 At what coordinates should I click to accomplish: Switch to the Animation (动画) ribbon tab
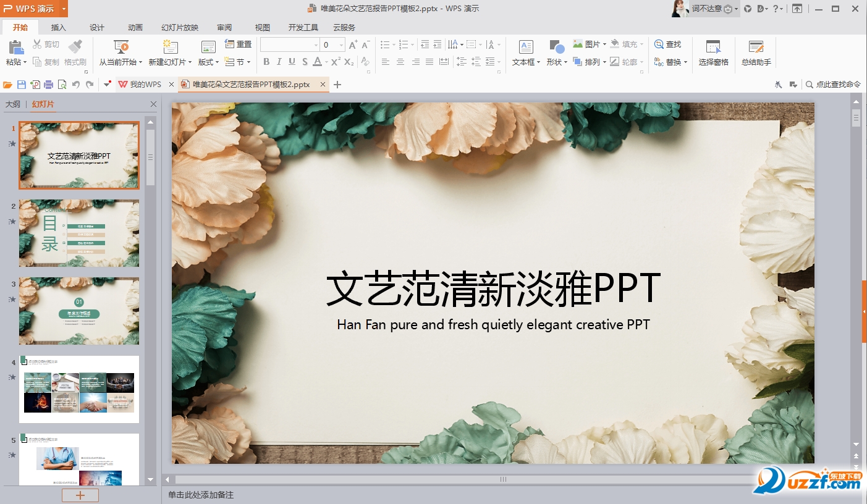(135, 27)
